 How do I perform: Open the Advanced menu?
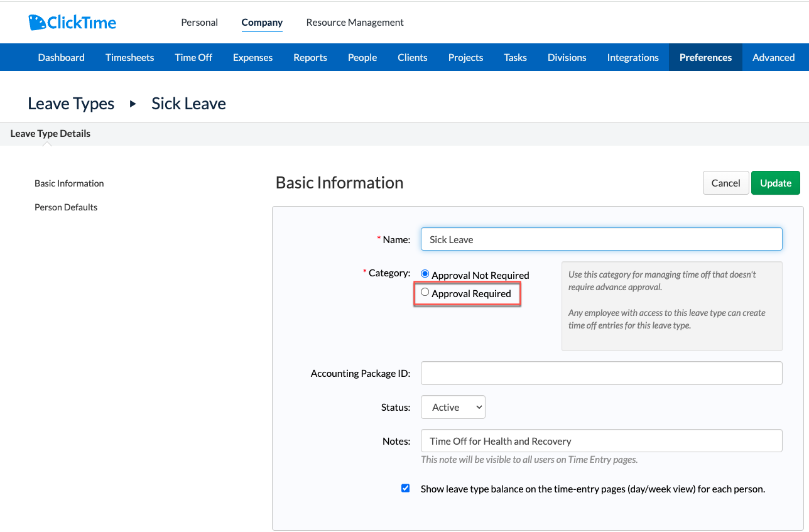(x=773, y=57)
